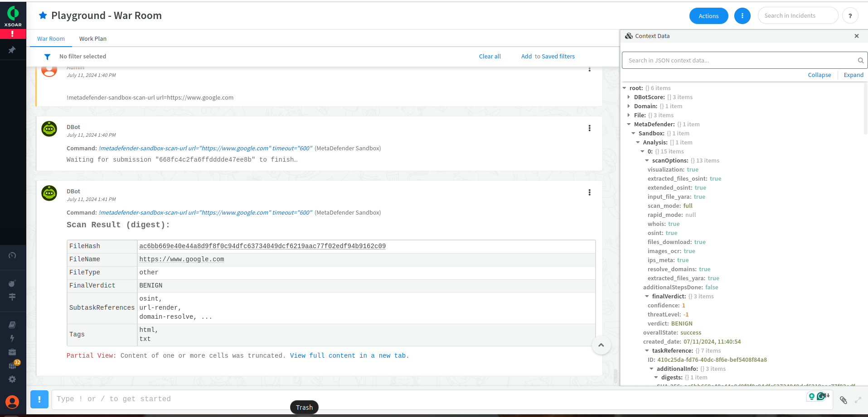Open the dashboard gauge icon in the sidebar

(12, 255)
